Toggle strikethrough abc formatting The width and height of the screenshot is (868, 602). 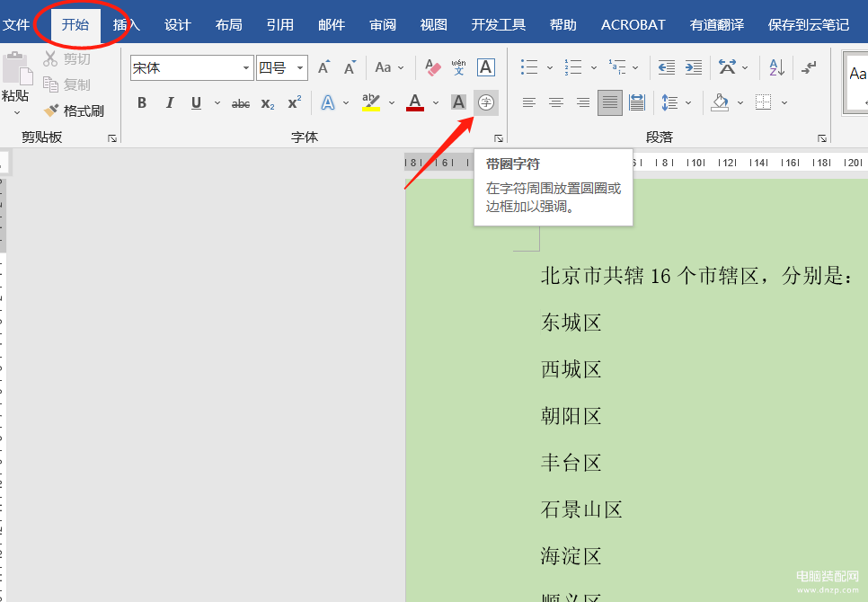coord(241,103)
